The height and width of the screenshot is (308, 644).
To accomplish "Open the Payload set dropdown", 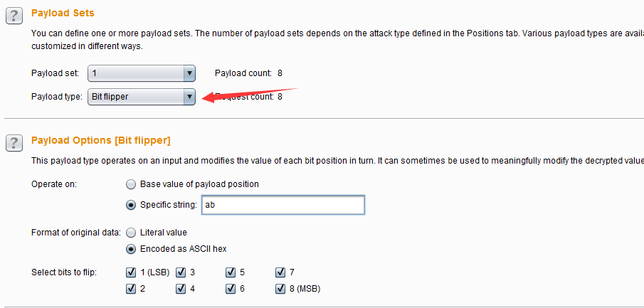I will pyautogui.click(x=142, y=73).
